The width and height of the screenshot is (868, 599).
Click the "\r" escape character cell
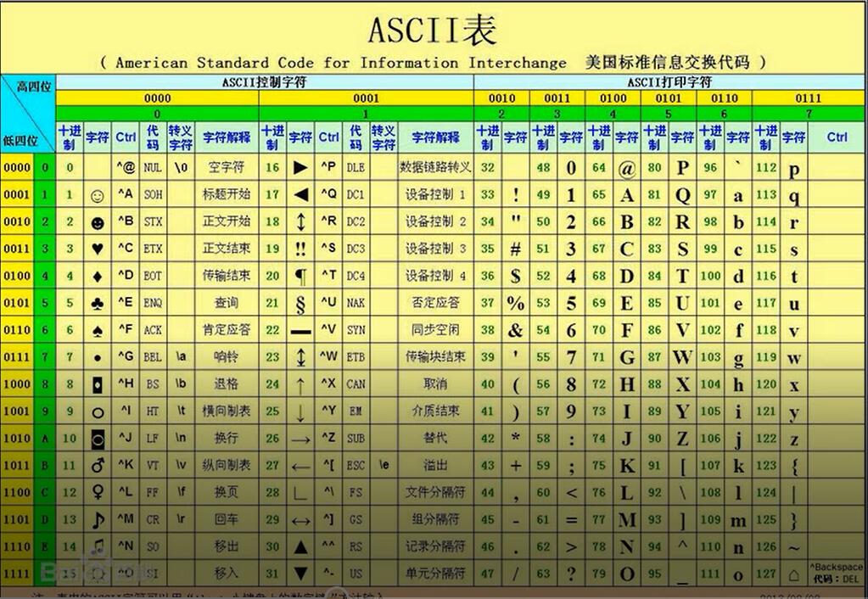181,519
